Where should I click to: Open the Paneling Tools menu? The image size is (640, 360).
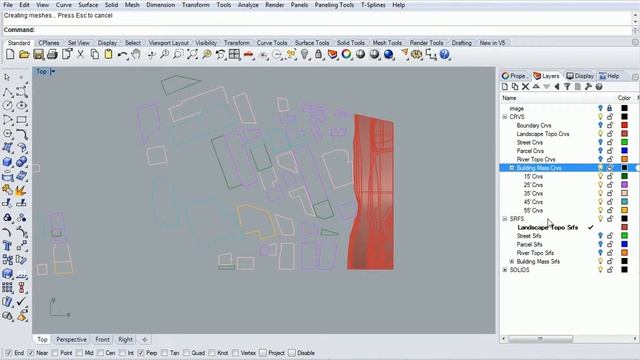pos(334,5)
